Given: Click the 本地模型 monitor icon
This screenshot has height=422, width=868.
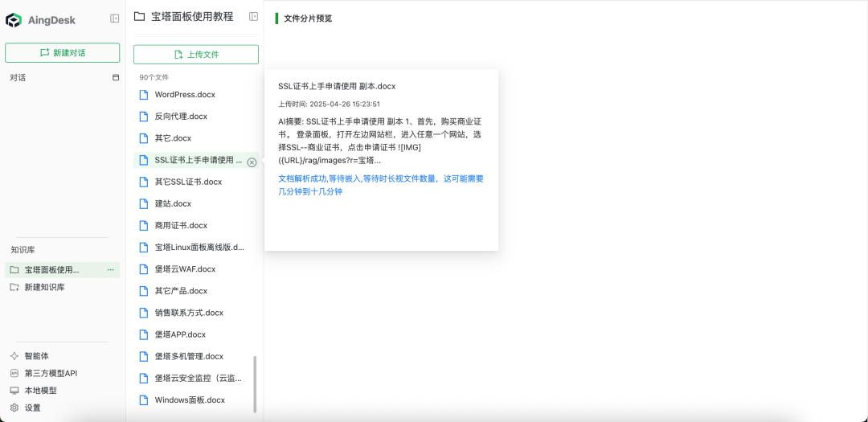Looking at the screenshot, I should 14,391.
